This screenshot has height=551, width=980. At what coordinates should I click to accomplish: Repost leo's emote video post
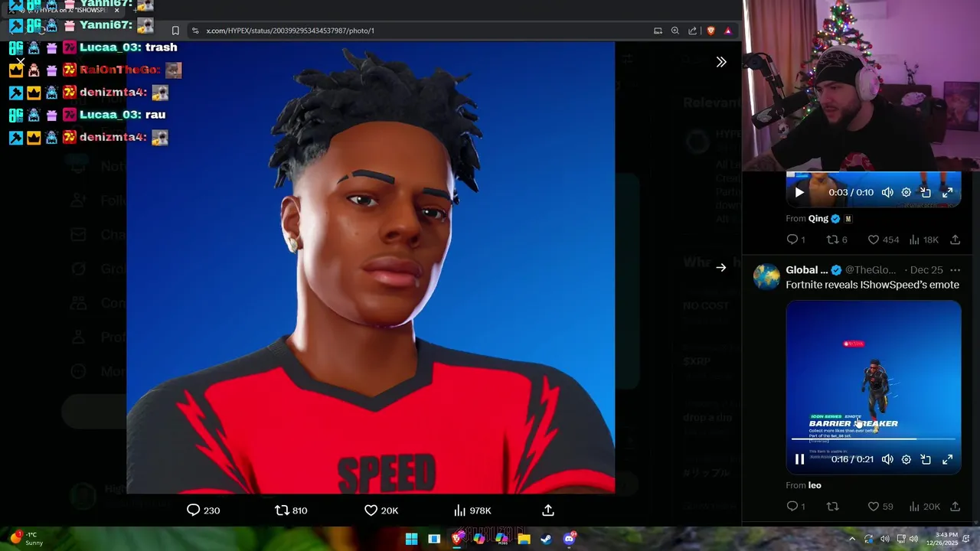(x=833, y=507)
